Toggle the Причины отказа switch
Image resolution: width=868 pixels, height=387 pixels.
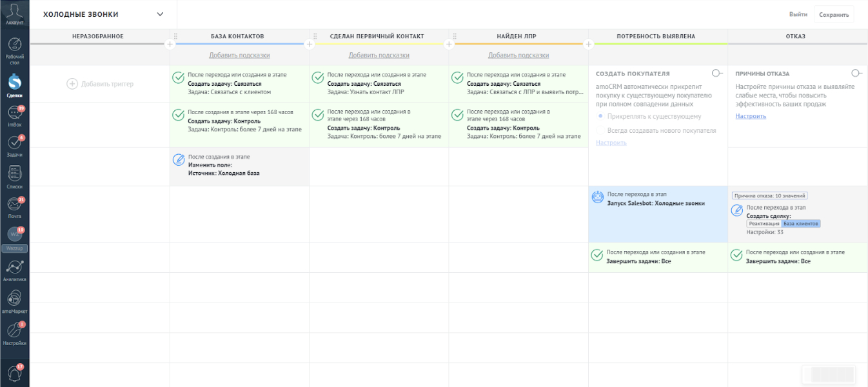856,74
